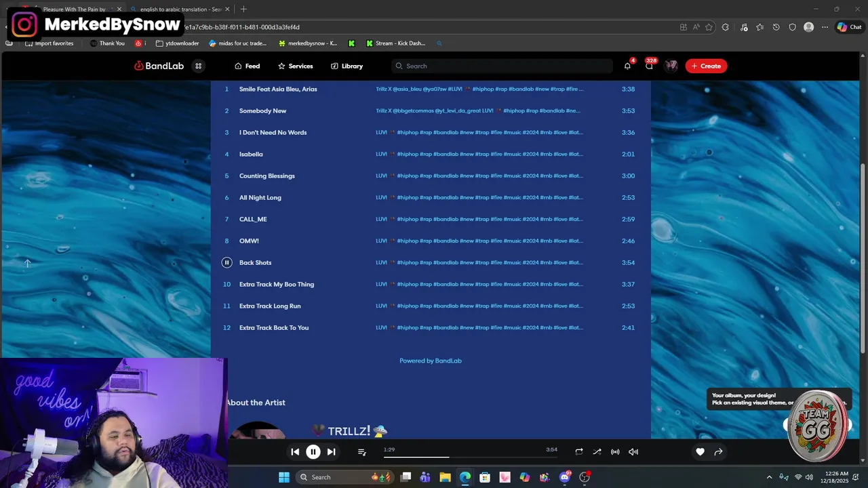Open the ytdownloader bookmark
Viewport: 868px width, 488px height.
pyautogui.click(x=177, y=43)
